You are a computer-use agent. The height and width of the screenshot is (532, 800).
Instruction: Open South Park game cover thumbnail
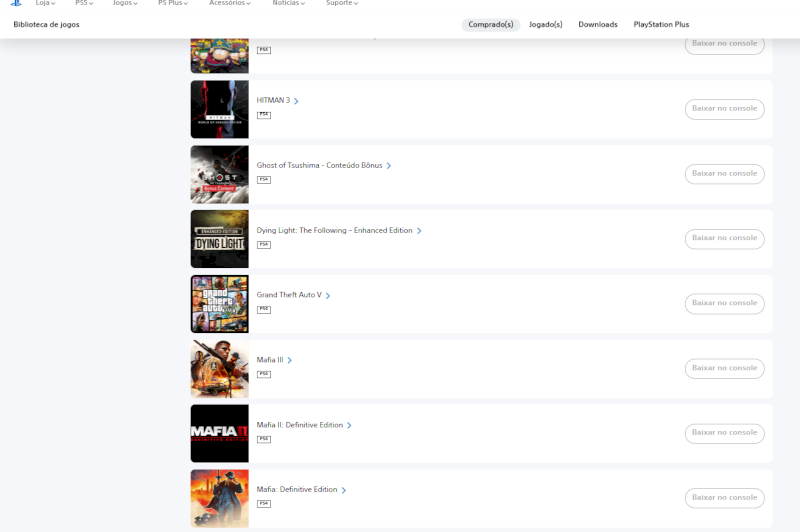pyautogui.click(x=220, y=55)
